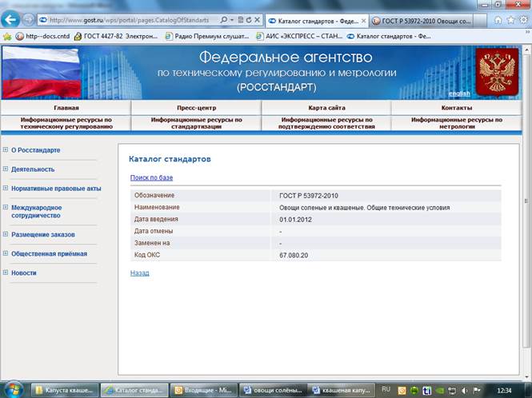Viewport: 532px width, 398px height.
Task: Click the compatibility view icon in address bar
Action: (x=241, y=20)
